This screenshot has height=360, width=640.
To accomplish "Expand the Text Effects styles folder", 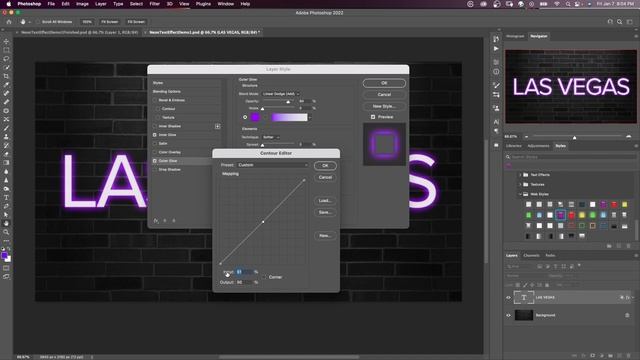I will [520, 175].
